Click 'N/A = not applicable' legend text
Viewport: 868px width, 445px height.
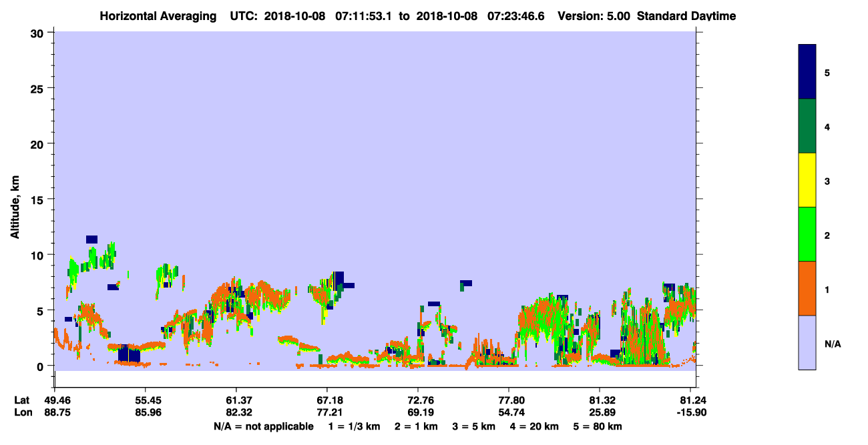point(263,426)
